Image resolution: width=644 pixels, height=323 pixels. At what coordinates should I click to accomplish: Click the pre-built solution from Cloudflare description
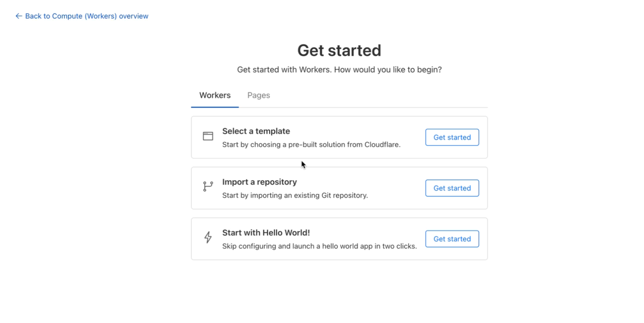click(x=311, y=144)
